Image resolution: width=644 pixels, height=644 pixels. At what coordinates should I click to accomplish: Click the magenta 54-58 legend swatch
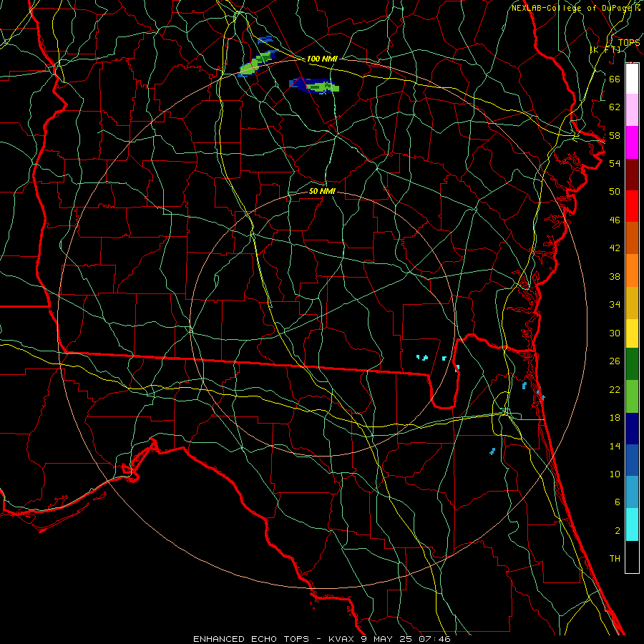(x=632, y=142)
